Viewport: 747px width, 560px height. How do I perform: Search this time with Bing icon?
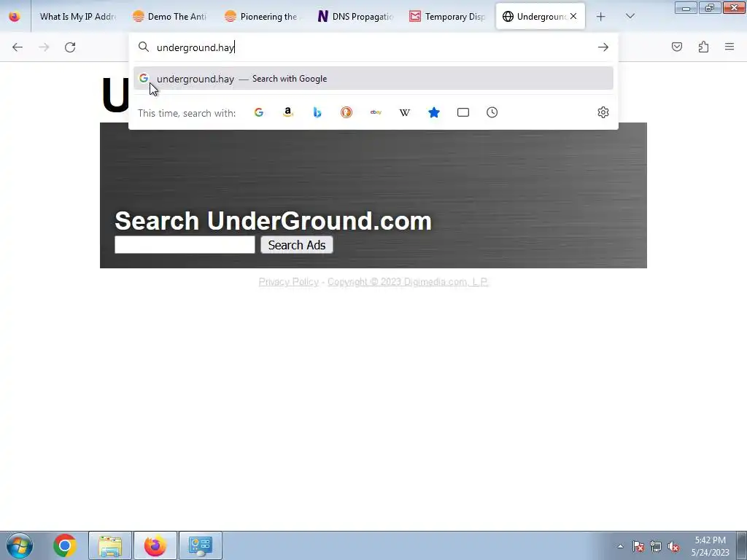click(x=317, y=112)
